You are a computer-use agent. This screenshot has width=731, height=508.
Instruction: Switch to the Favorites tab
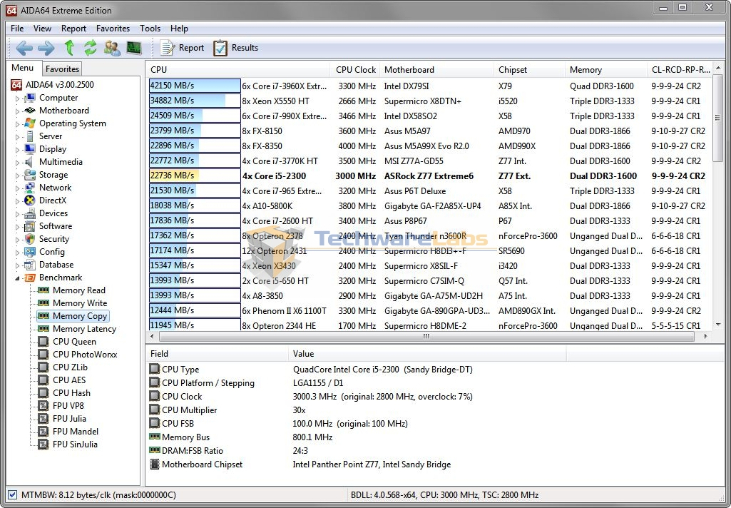point(62,69)
